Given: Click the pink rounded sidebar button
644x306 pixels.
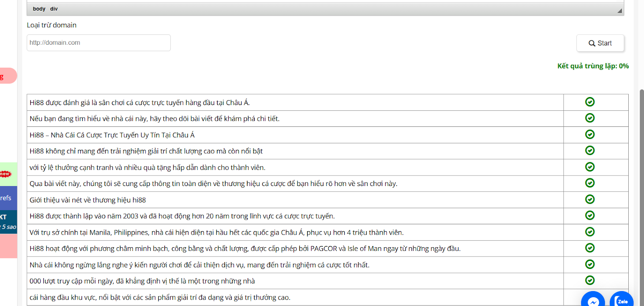Looking at the screenshot, I should pos(8,76).
